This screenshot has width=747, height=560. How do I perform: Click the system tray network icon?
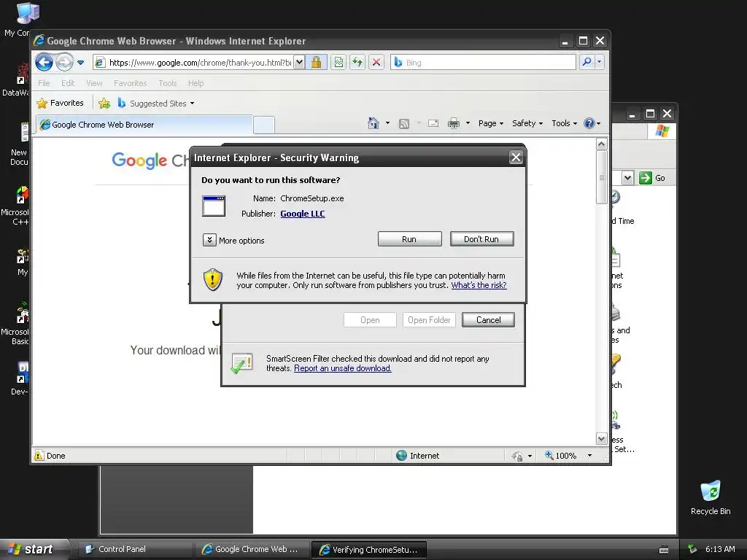(692, 549)
